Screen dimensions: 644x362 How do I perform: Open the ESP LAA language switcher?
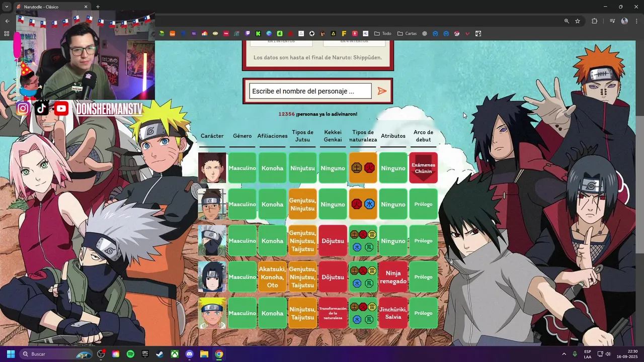coord(588,354)
